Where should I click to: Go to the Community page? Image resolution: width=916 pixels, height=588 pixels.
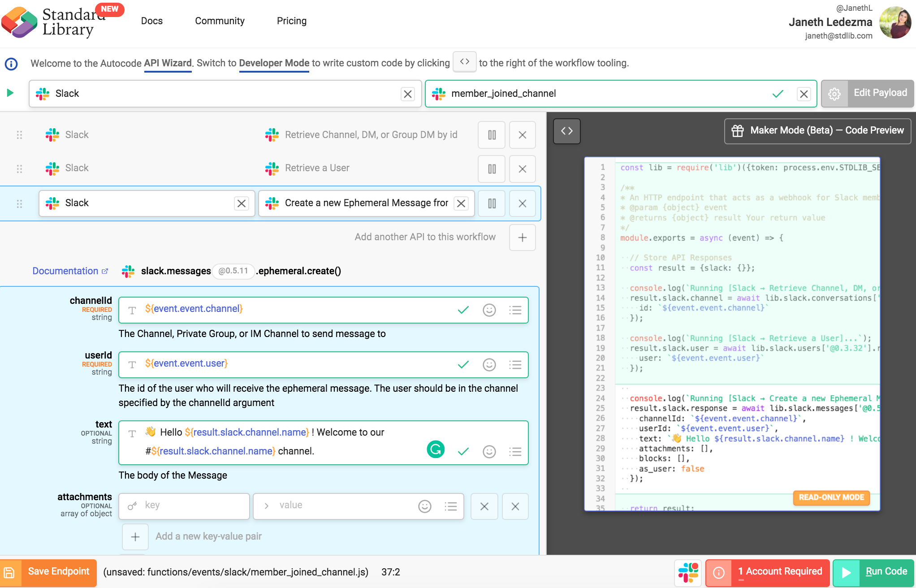220,21
